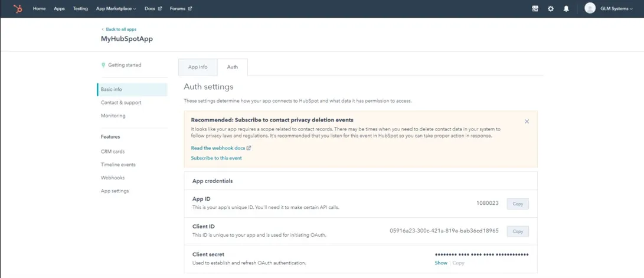Copy the App ID value
The height and width of the screenshot is (278, 644).
(x=518, y=204)
